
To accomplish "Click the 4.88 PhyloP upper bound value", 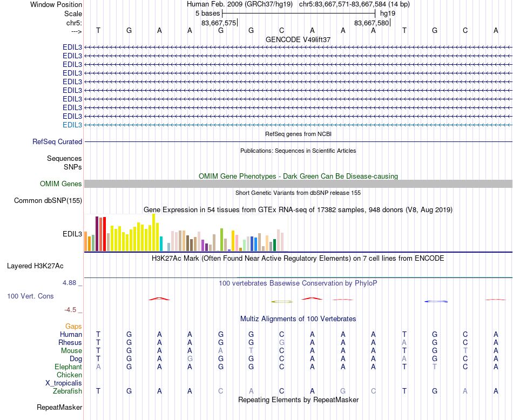I will tap(70, 283).
